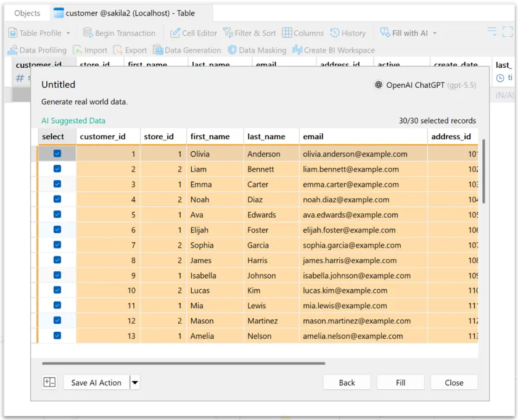Image resolution: width=518 pixels, height=420 pixels.
Task: Click the vertical scrollbar of suggested data
Action: point(483,171)
